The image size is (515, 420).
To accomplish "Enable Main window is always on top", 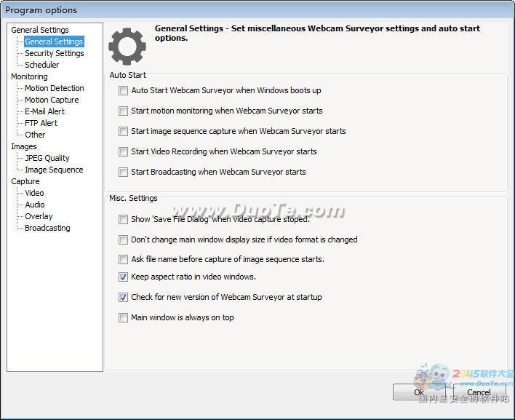I will tap(123, 318).
